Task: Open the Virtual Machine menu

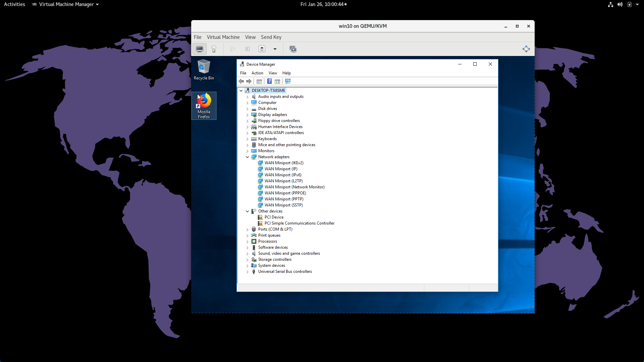Action: coord(223,37)
